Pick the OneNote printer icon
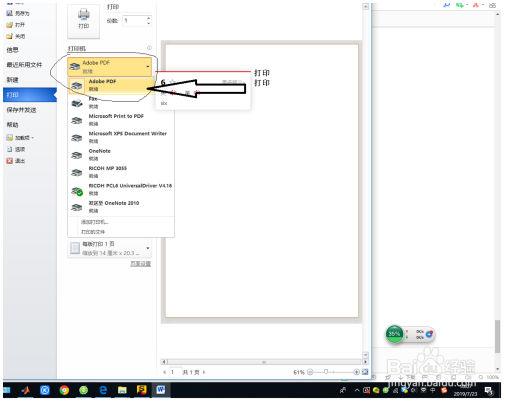Viewport: 506px width, 403px height. (77, 155)
